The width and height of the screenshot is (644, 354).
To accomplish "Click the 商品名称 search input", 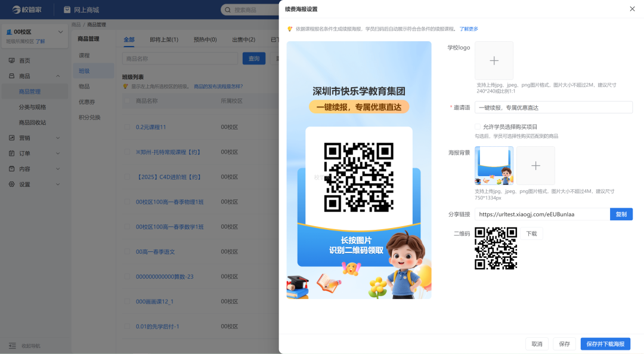I will coord(180,59).
